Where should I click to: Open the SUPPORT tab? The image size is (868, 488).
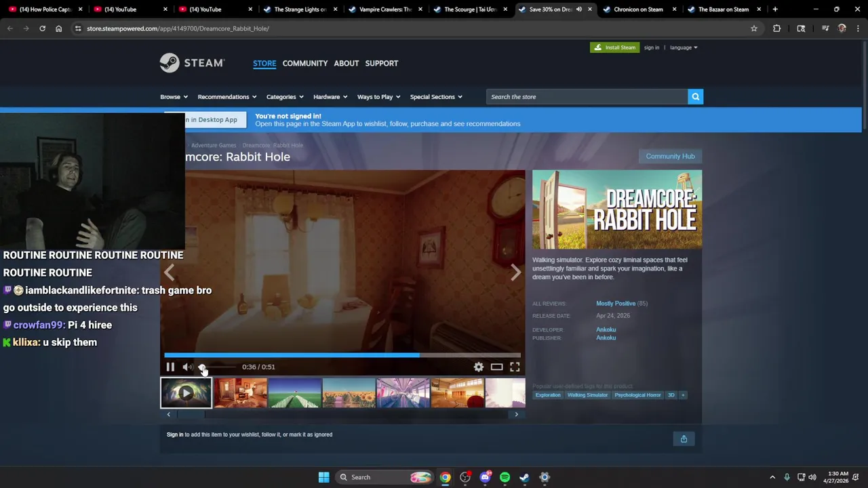382,63
